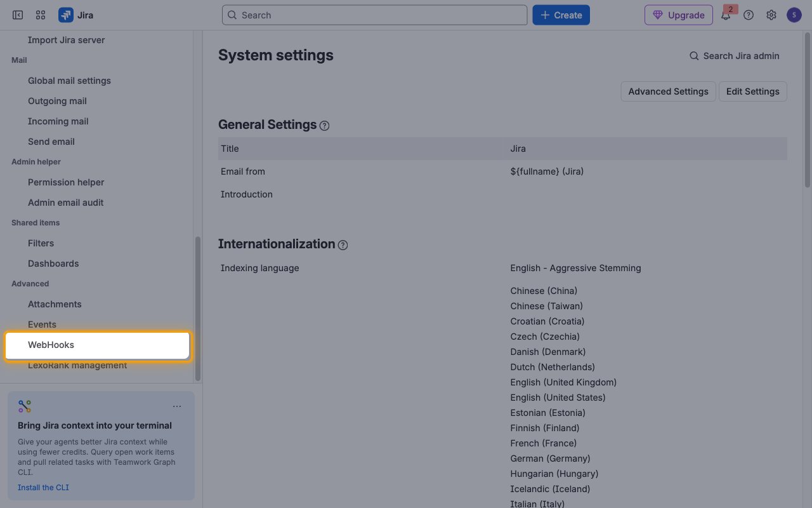Viewport: 812px width, 508px height.
Task: Click help icon beside General Settings
Action: 324,126
